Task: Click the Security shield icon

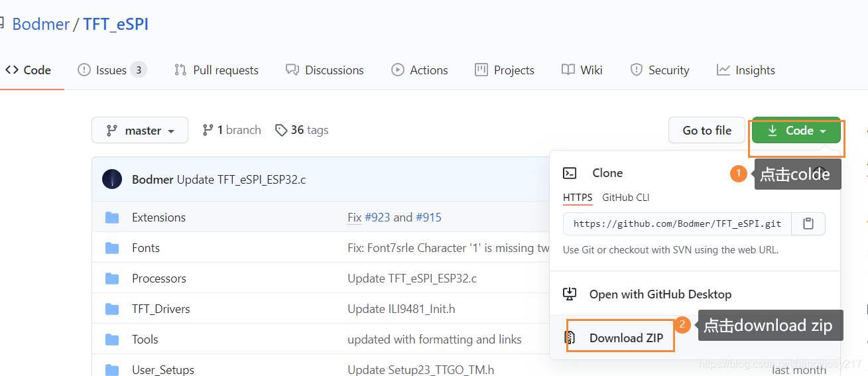Action: 637,70
